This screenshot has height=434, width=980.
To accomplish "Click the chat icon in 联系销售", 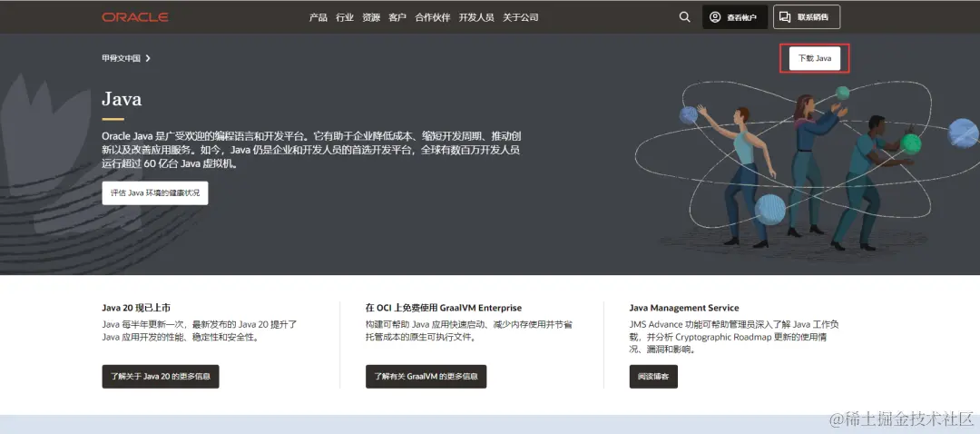I will click(x=786, y=17).
